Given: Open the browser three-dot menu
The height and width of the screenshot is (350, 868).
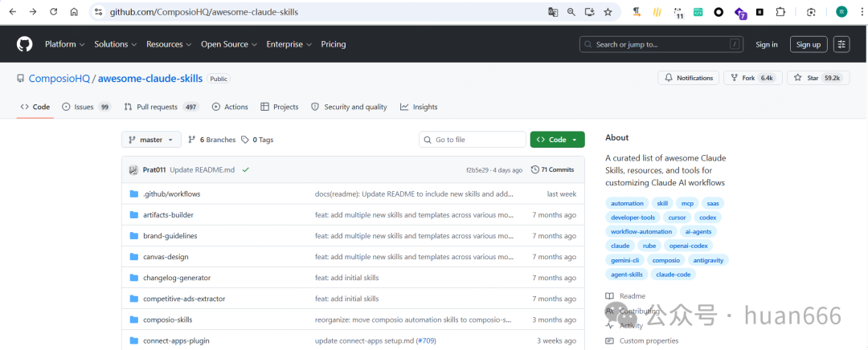Looking at the screenshot, I should pos(861,11).
